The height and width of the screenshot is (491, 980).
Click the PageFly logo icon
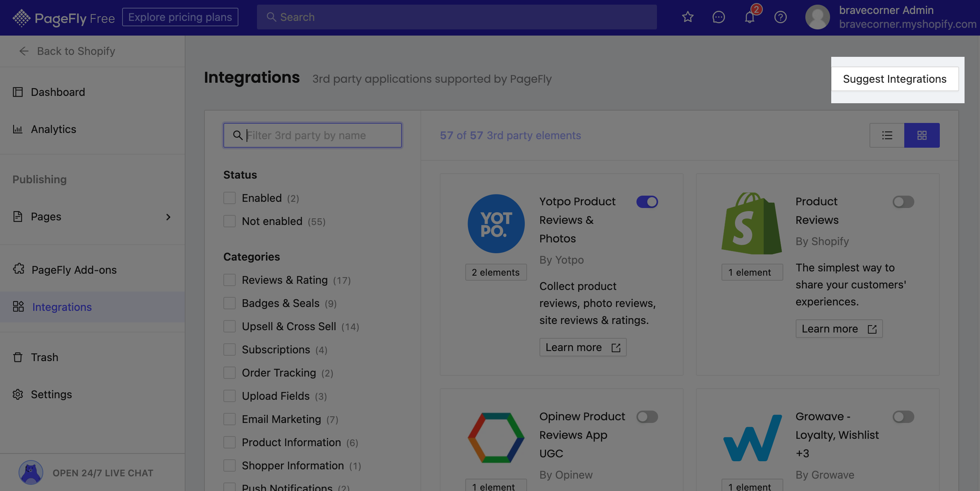pos(21,18)
